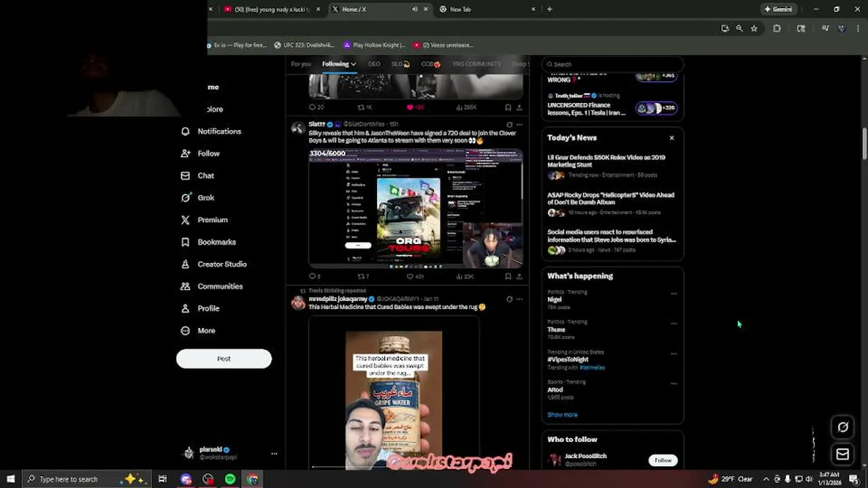868x488 pixels.
Task: Bookmark the Slattt post
Action: (x=508, y=277)
